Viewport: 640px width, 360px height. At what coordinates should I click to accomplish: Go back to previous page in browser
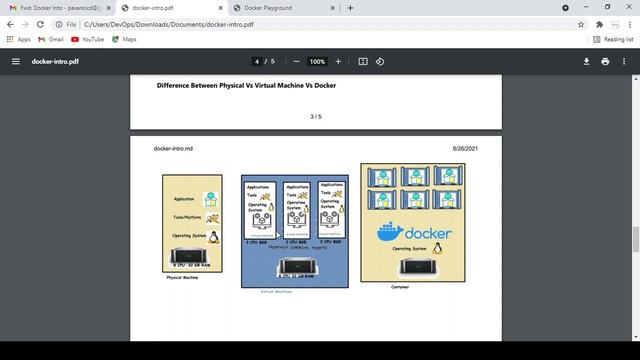coord(10,24)
